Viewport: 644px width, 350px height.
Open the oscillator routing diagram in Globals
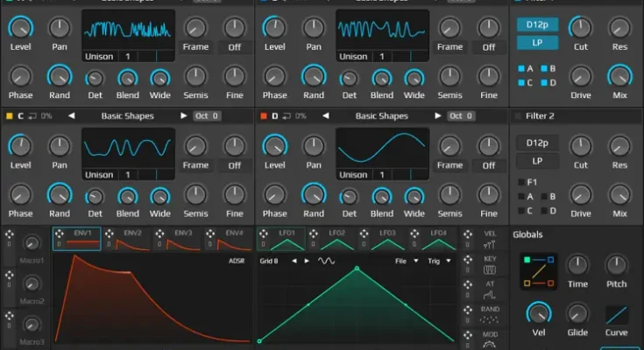[x=539, y=271]
